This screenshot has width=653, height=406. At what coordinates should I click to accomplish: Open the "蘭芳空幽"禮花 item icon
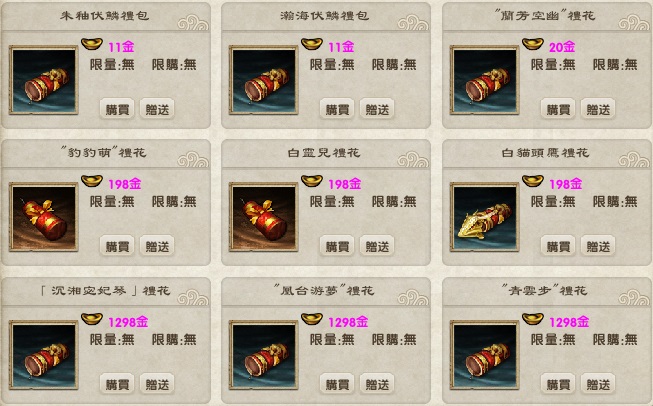tap(484, 80)
